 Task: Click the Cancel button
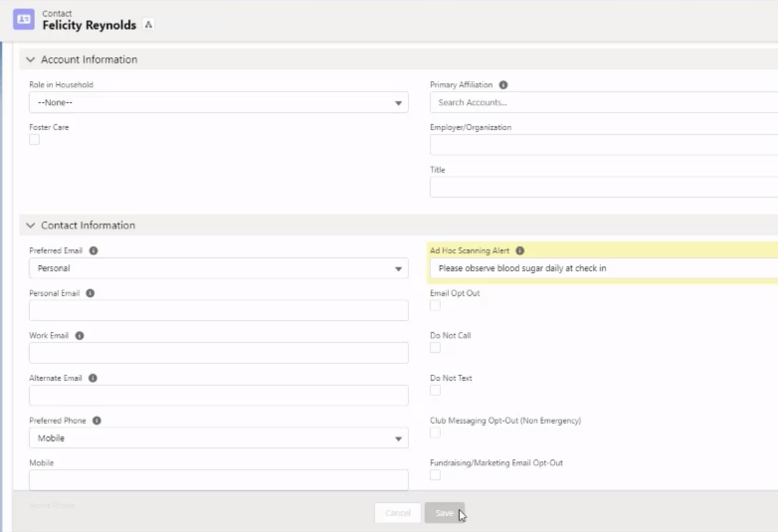coord(398,513)
